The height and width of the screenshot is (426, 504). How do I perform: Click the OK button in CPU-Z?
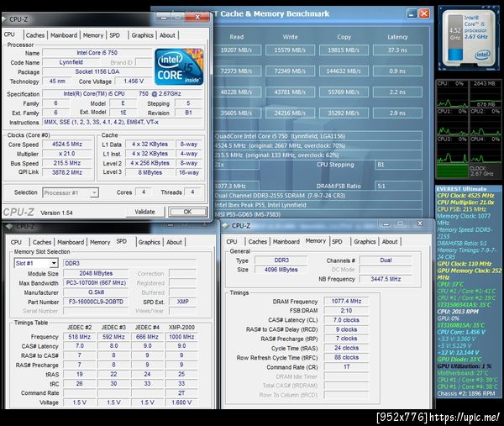(187, 212)
